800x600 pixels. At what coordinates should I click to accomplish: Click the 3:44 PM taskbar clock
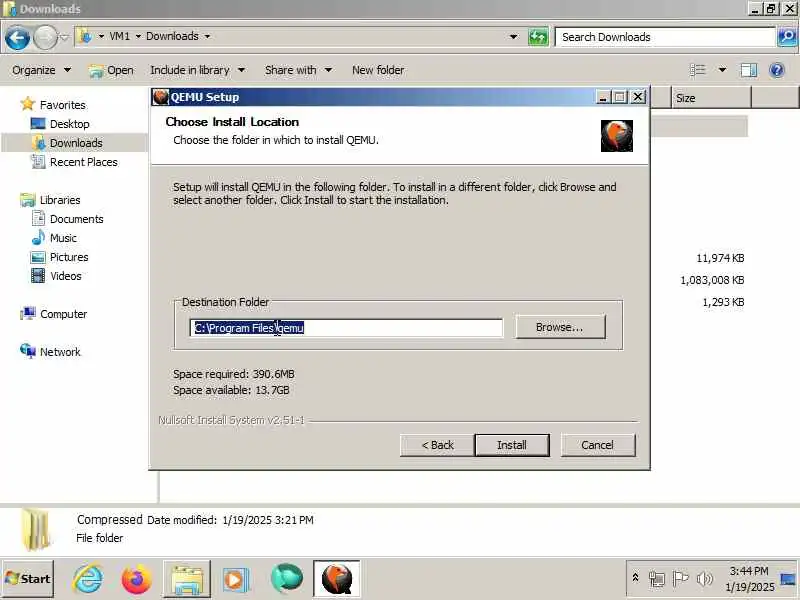coord(748,571)
